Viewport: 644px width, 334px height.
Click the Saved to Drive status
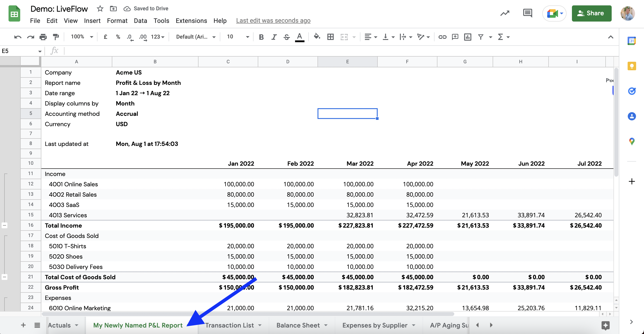point(146,9)
